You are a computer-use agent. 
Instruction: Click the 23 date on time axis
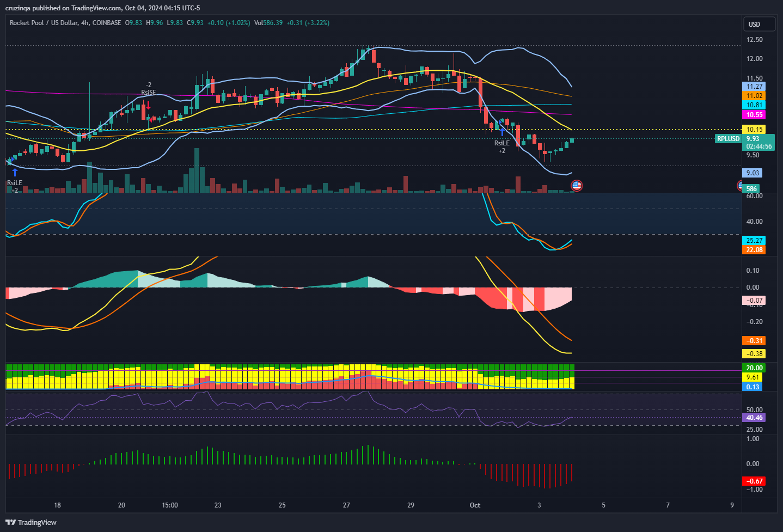click(x=218, y=505)
